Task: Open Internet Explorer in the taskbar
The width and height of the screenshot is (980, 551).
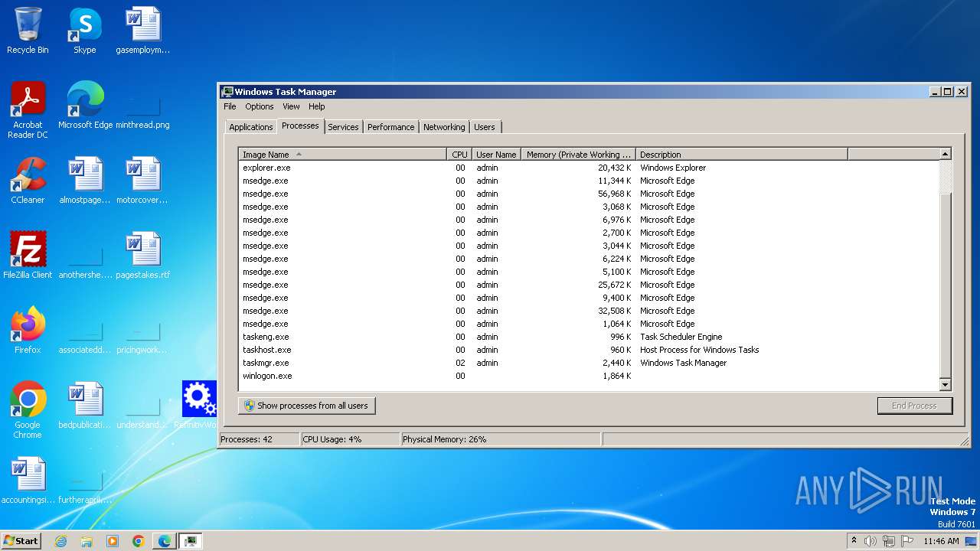Action: point(60,541)
